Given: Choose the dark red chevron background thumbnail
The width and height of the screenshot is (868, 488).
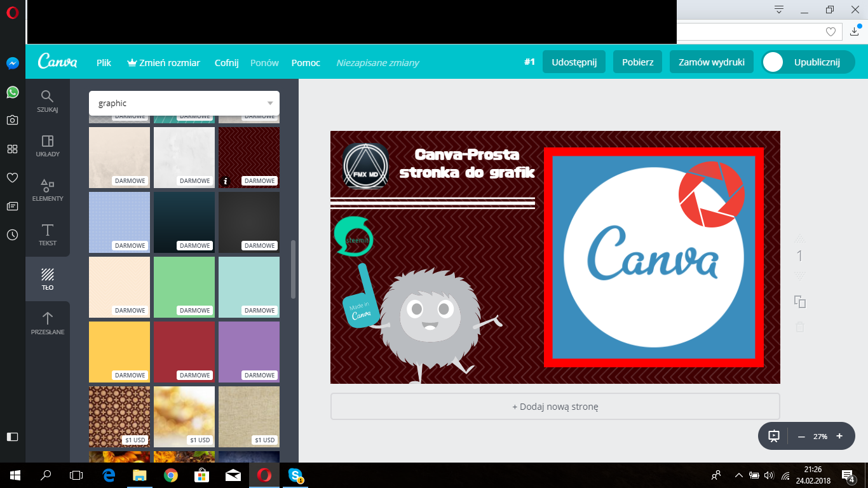Looking at the screenshot, I should [x=249, y=158].
